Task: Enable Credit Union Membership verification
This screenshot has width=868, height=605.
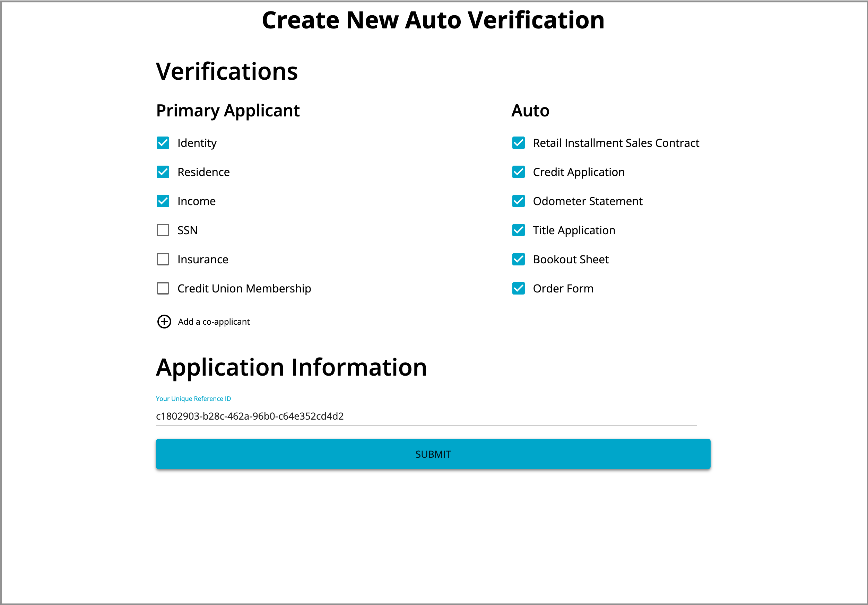Action: [163, 288]
